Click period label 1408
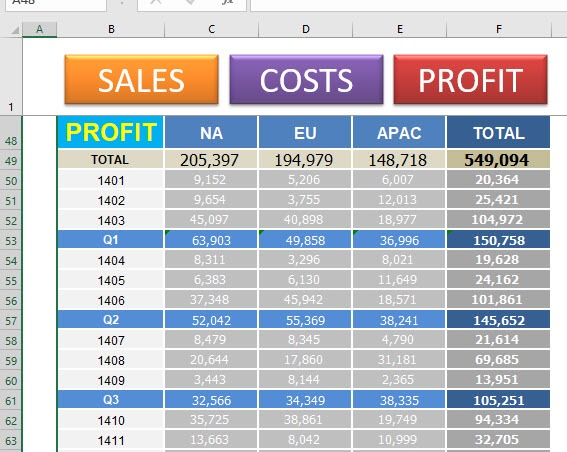This screenshot has width=567, height=452. pos(110,360)
